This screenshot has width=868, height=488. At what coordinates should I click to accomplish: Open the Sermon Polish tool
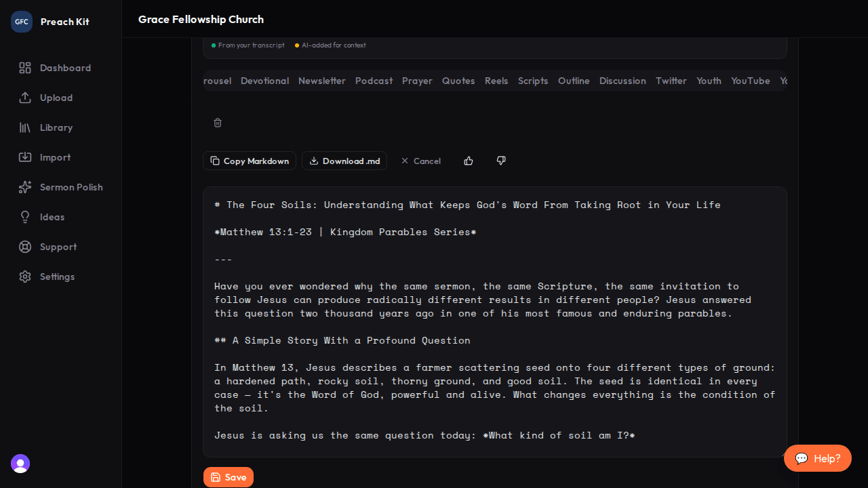[x=71, y=187]
